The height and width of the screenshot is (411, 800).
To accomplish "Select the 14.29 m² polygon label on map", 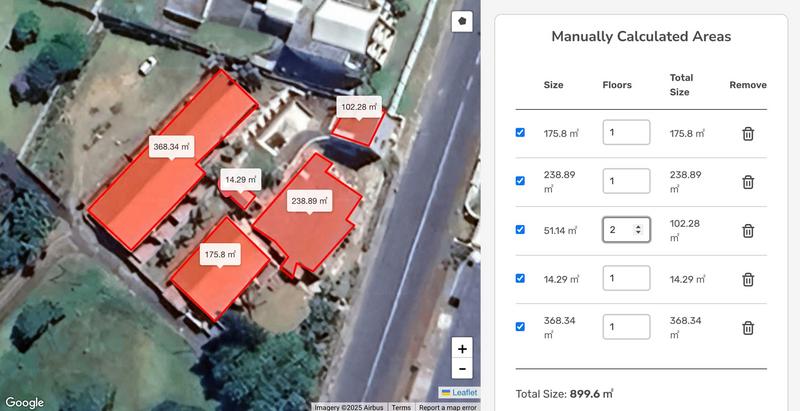I will (241, 179).
